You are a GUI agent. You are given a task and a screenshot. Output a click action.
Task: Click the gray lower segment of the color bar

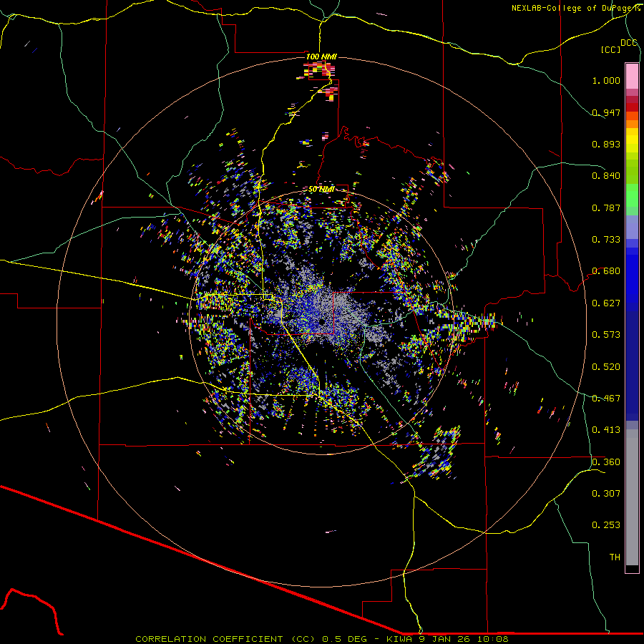coord(632,497)
